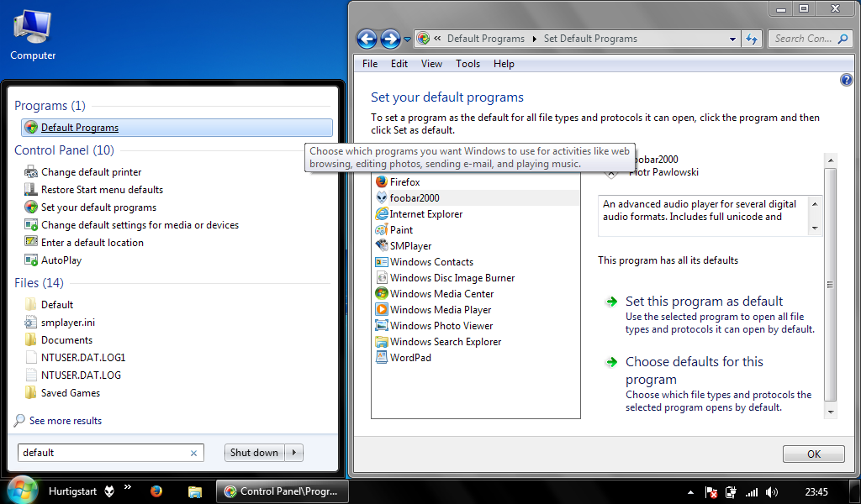Viewport: 861px width, 504px height.
Task: Show hidden system tray icons
Action: coord(691,492)
